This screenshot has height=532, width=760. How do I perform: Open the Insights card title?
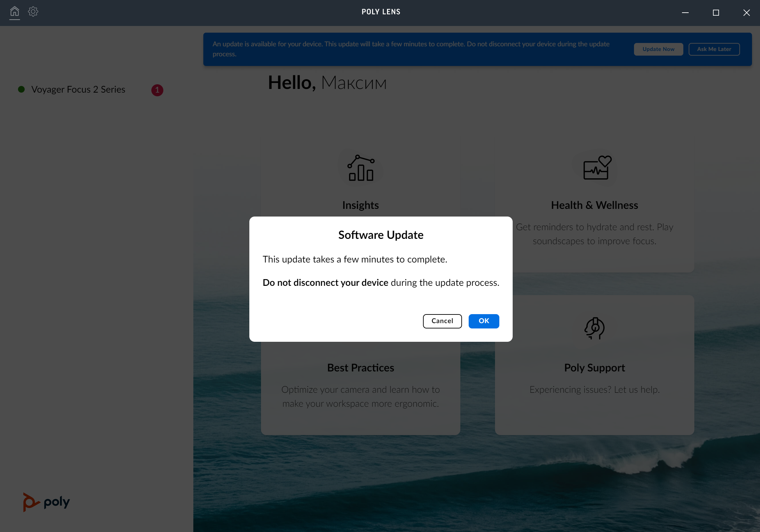pos(361,205)
